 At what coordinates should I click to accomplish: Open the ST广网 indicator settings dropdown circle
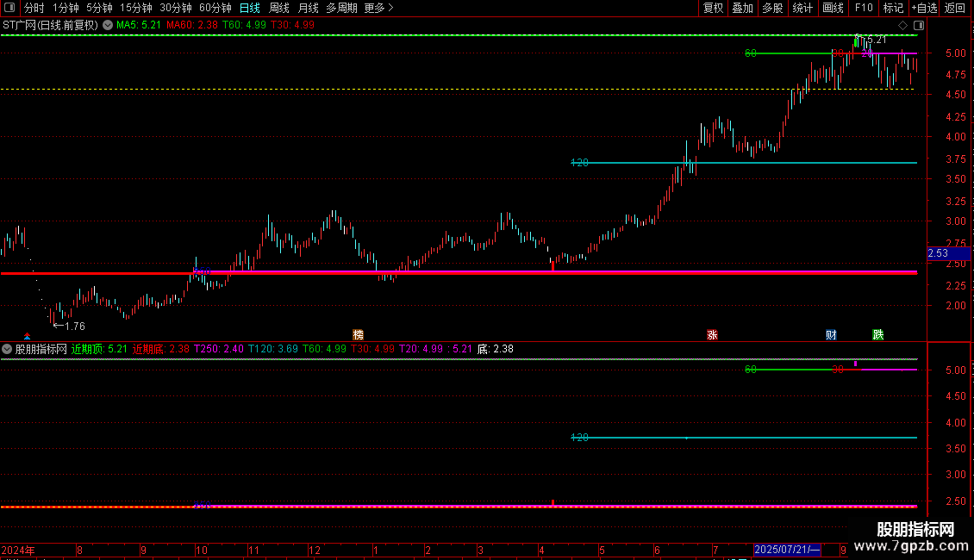(x=108, y=26)
